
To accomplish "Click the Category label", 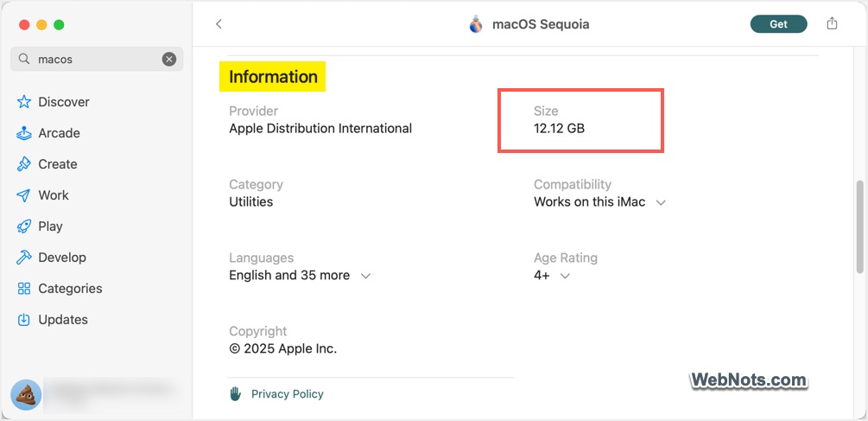I will [256, 184].
